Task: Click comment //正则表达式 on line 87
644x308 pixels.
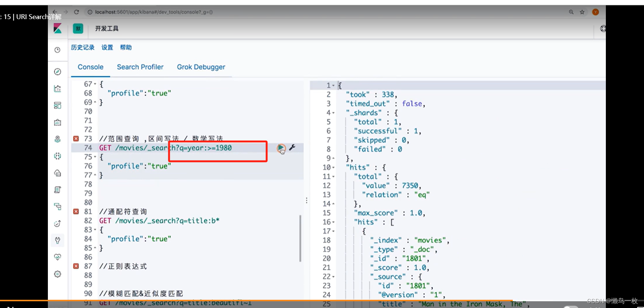Action: point(123,266)
